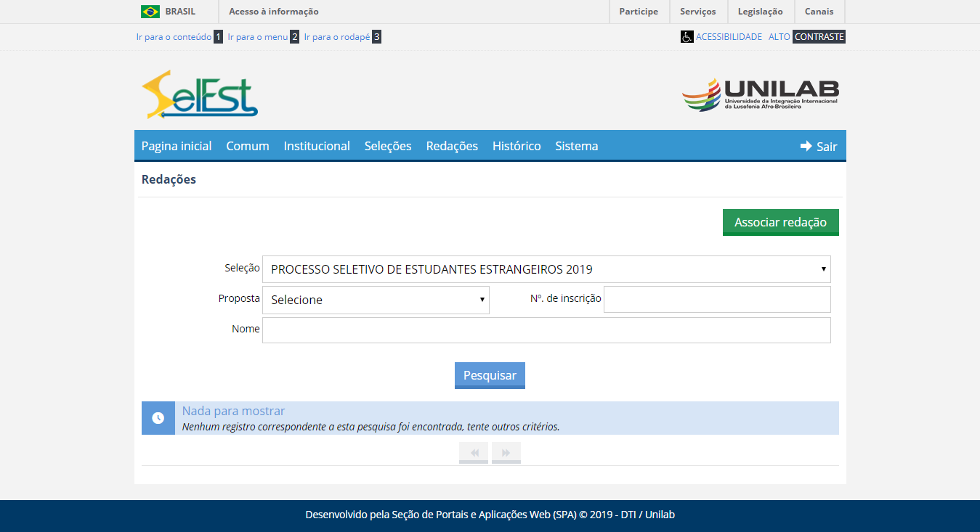The width and height of the screenshot is (980, 532).
Task: Click the next page double-arrow button
Action: tap(506, 452)
